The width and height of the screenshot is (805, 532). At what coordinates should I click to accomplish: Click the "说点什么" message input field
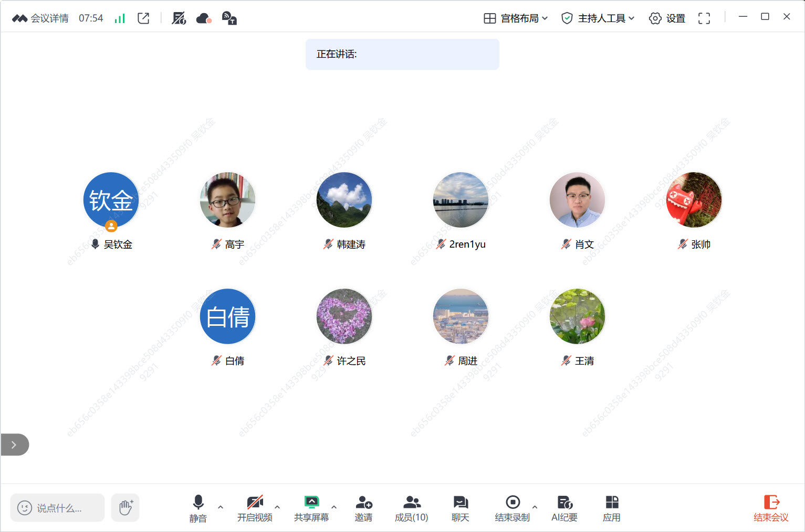tap(58, 508)
